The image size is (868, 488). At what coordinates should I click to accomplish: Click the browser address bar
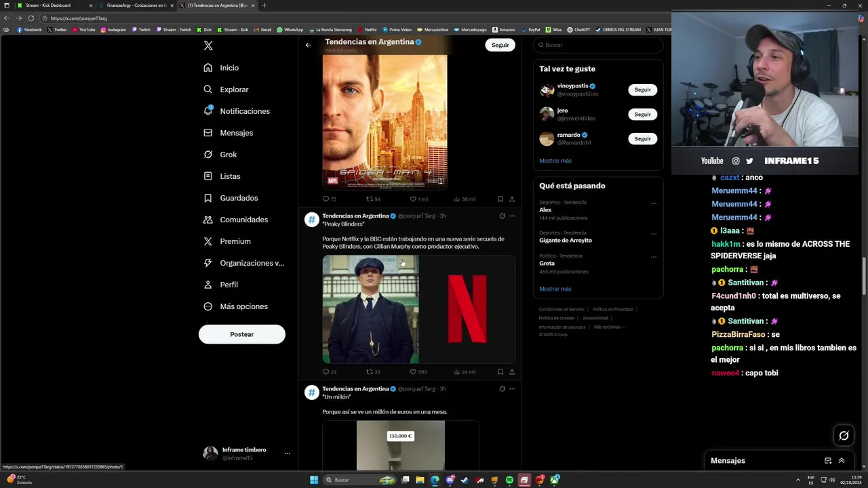pos(353,18)
